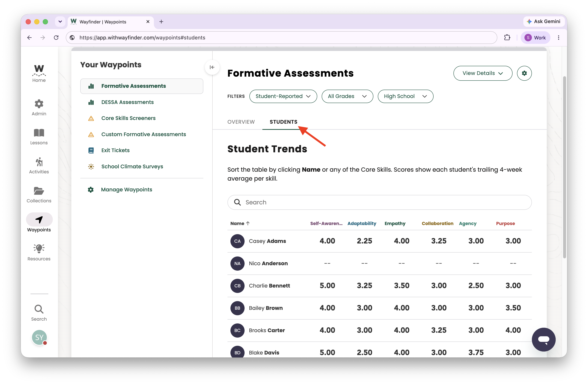
Task: Expand the Student-Reported filter dropdown
Action: point(283,96)
